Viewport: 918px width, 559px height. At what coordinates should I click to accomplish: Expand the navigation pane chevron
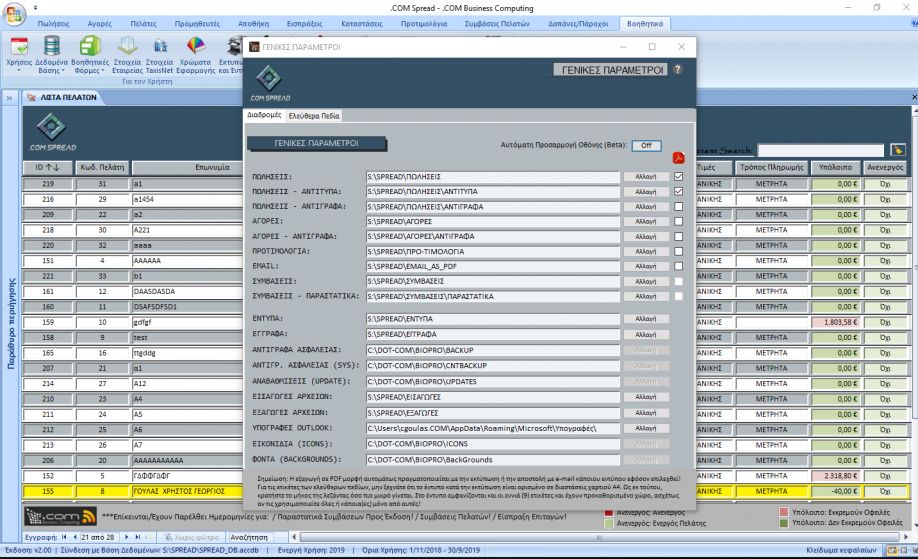click(9, 98)
